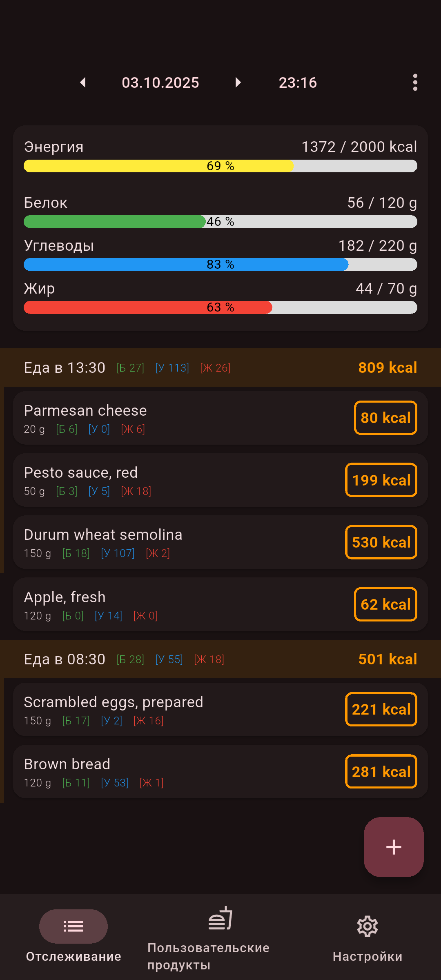Open date picker showing 03.10.2025
Viewport: 441px width, 980px height.
coord(160,82)
